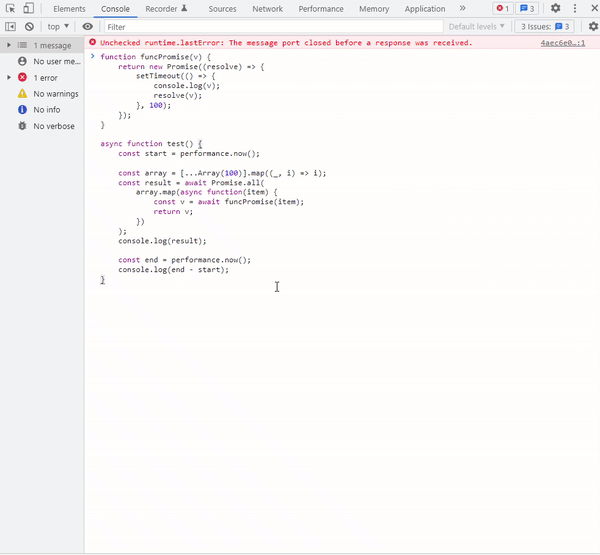Toggle the device toolbar icon
The image size is (600, 555).
click(x=28, y=8)
